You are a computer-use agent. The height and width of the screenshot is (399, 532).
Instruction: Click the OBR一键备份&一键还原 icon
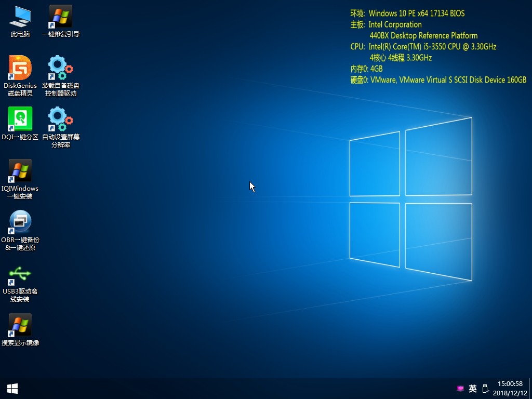[20, 231]
